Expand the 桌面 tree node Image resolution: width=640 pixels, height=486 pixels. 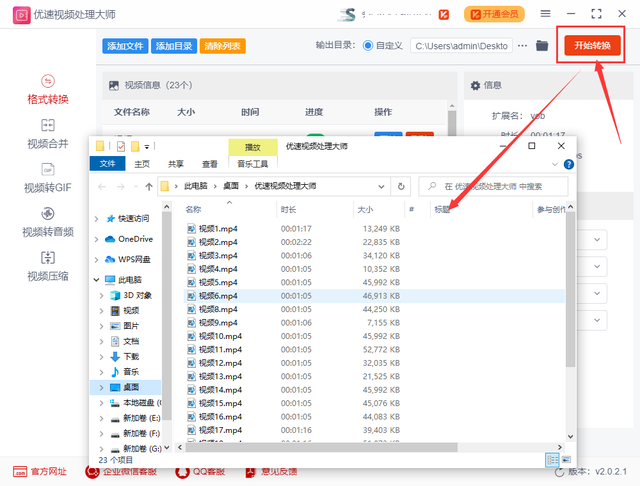click(101, 388)
